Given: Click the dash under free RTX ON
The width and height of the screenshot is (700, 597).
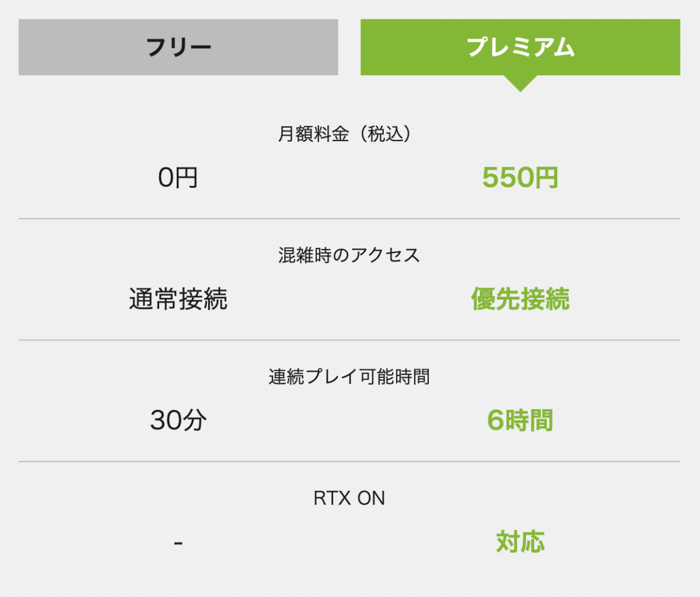Looking at the screenshot, I should 178,543.
